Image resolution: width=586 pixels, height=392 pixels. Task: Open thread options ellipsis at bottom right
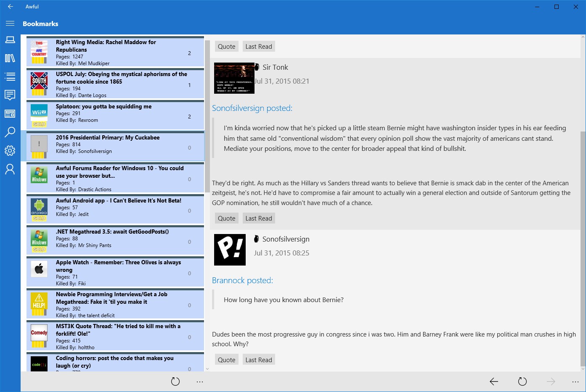575,381
